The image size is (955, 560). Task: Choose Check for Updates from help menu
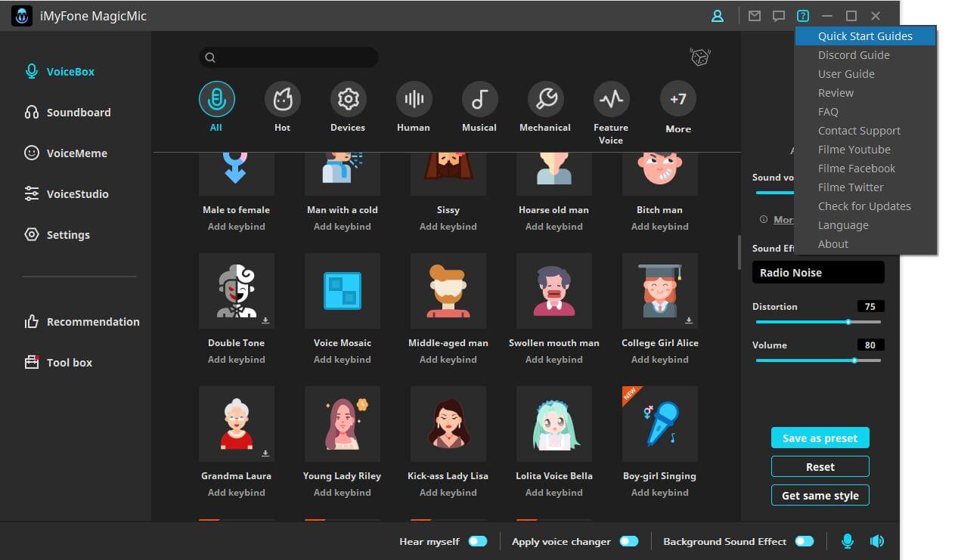point(866,206)
